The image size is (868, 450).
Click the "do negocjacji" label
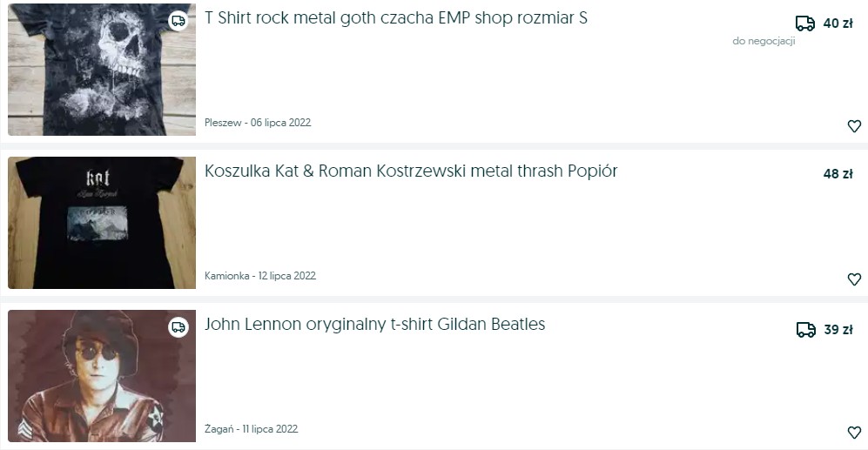click(x=764, y=41)
